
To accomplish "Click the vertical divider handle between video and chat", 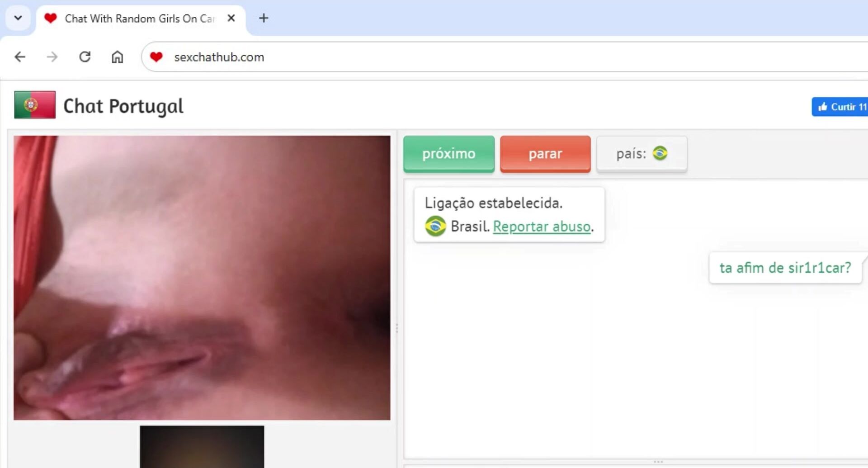I will click(397, 328).
